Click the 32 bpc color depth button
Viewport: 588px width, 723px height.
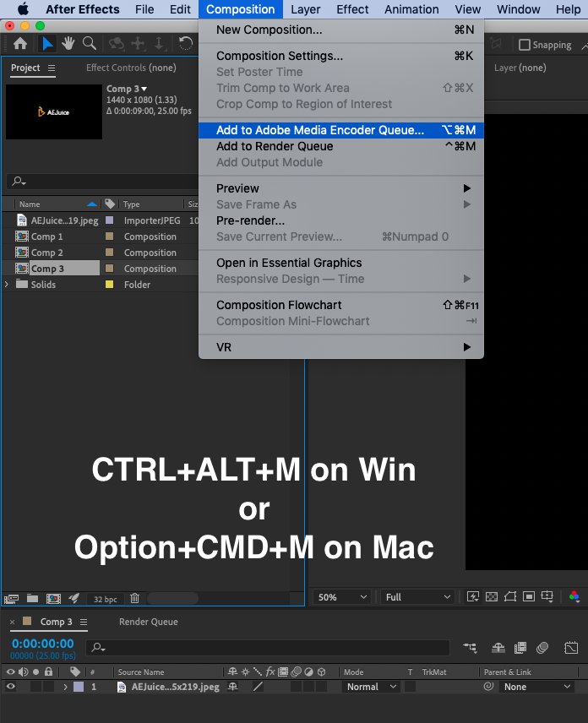click(x=105, y=599)
